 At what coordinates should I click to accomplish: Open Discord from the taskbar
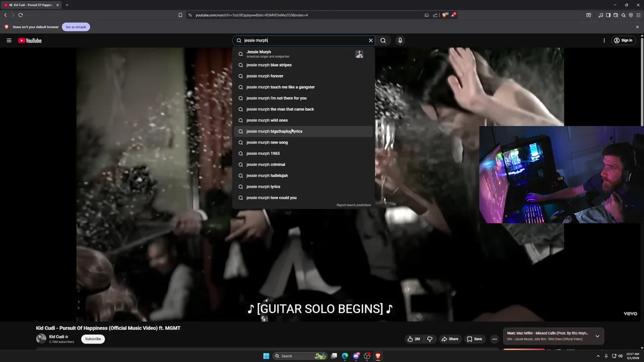point(356,356)
